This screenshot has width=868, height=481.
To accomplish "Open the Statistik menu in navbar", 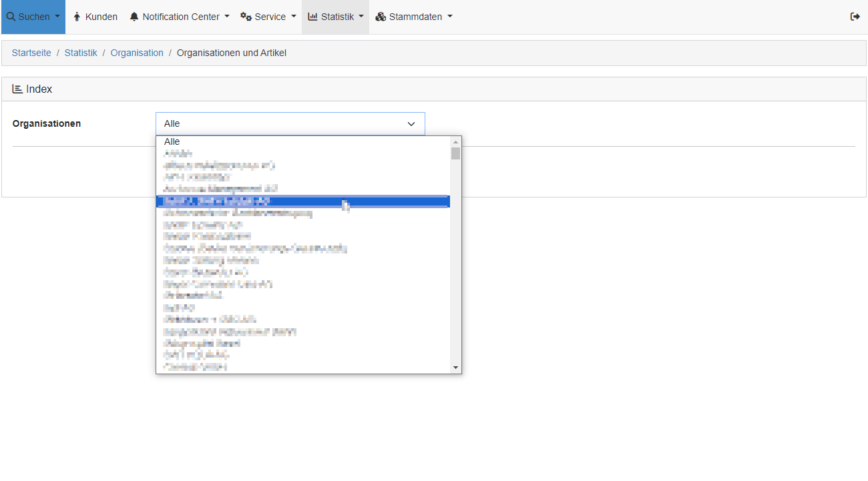I will click(337, 17).
